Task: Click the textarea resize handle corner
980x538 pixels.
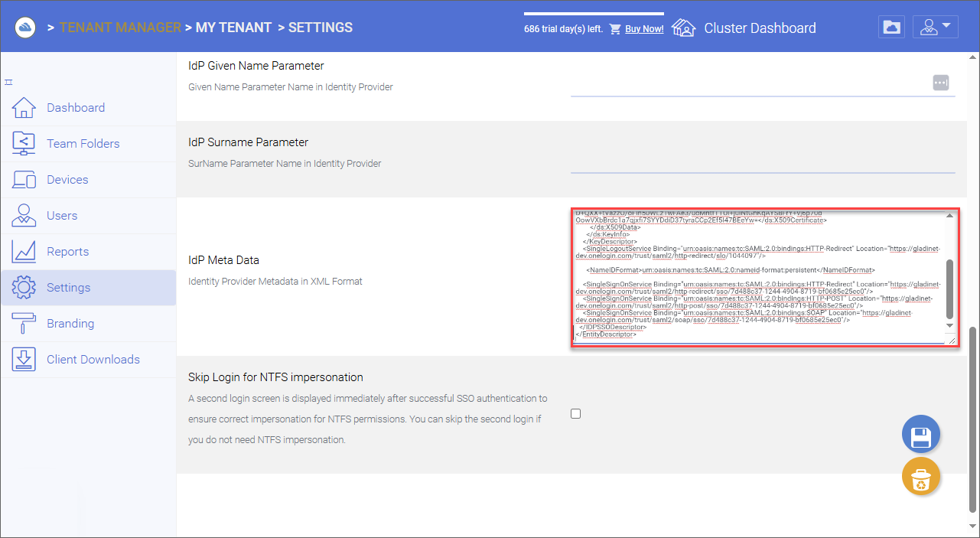Action: 951,340
